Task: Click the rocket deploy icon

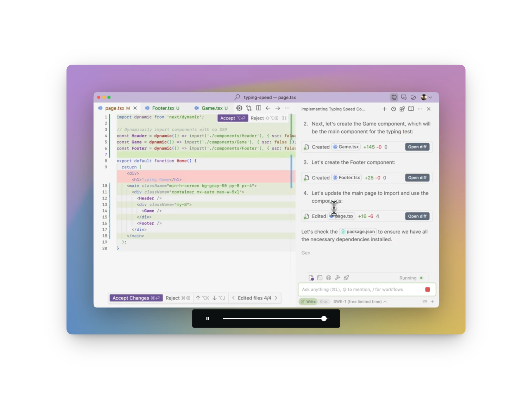Action: coord(346,278)
